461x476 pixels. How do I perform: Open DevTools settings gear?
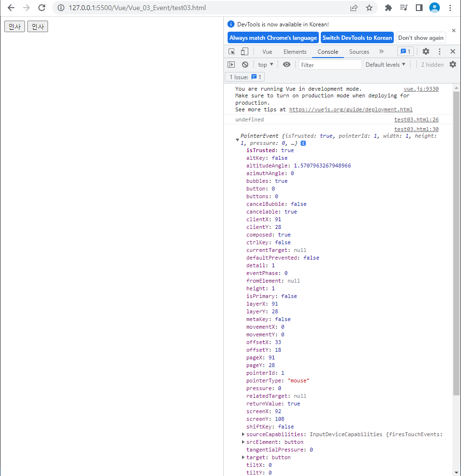pyautogui.click(x=426, y=52)
